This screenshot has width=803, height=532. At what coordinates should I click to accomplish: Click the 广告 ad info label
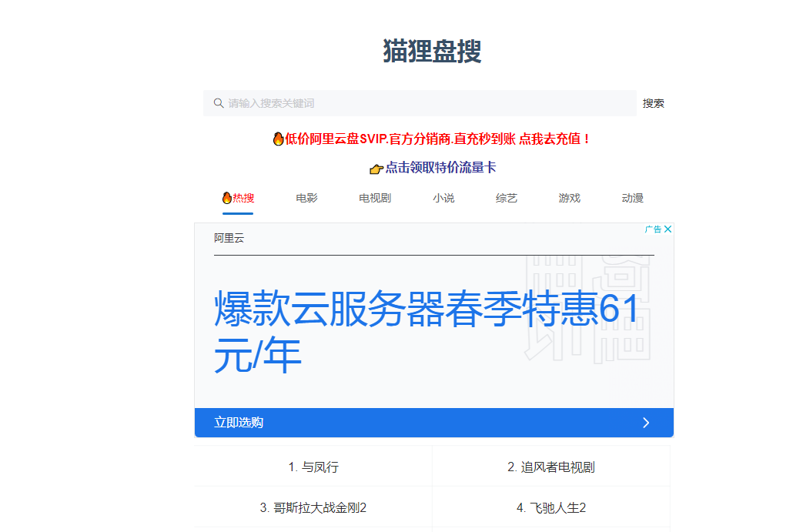(x=653, y=229)
